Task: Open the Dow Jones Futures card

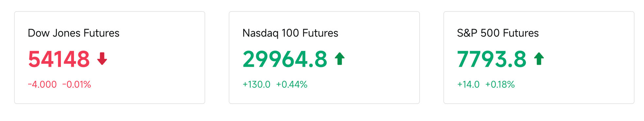Action: (x=110, y=58)
